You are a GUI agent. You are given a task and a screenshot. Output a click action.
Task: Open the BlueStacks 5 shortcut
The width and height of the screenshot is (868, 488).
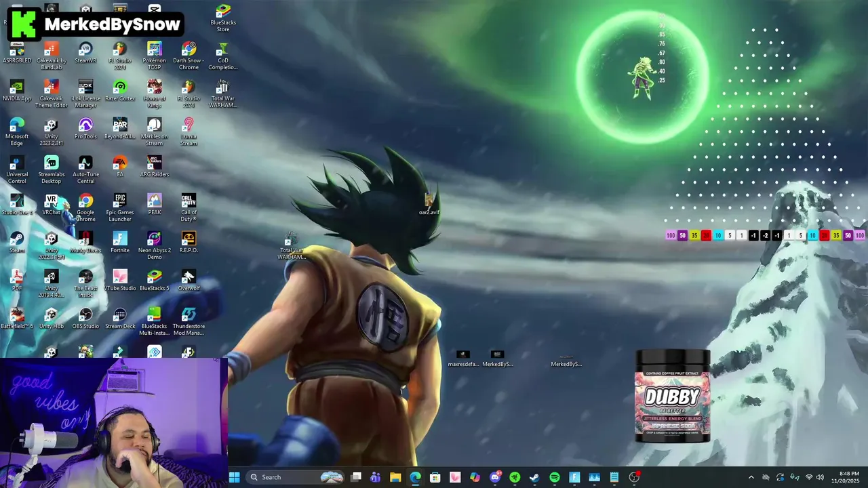coord(155,281)
